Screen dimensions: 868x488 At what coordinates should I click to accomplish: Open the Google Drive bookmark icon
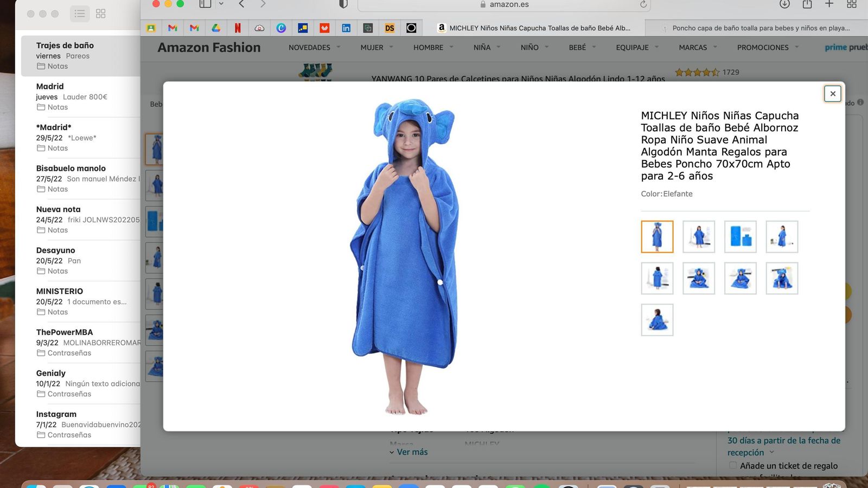click(215, 28)
